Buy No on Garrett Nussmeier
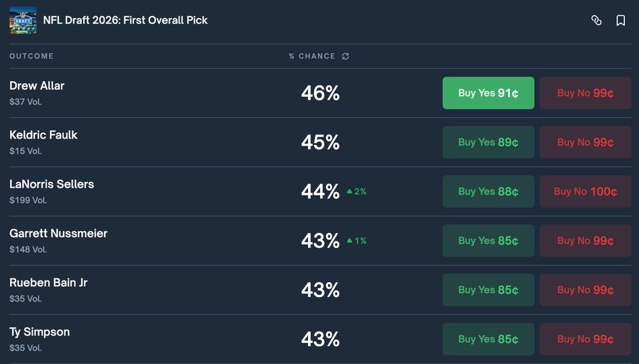Screen dimensions: 639x364 585,241
